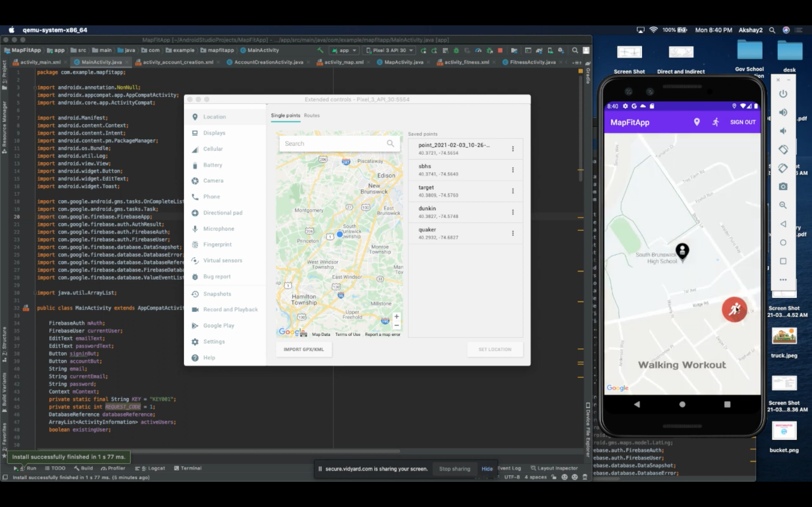Tap the red running workout floating button
This screenshot has height=507, width=812.
(734, 309)
